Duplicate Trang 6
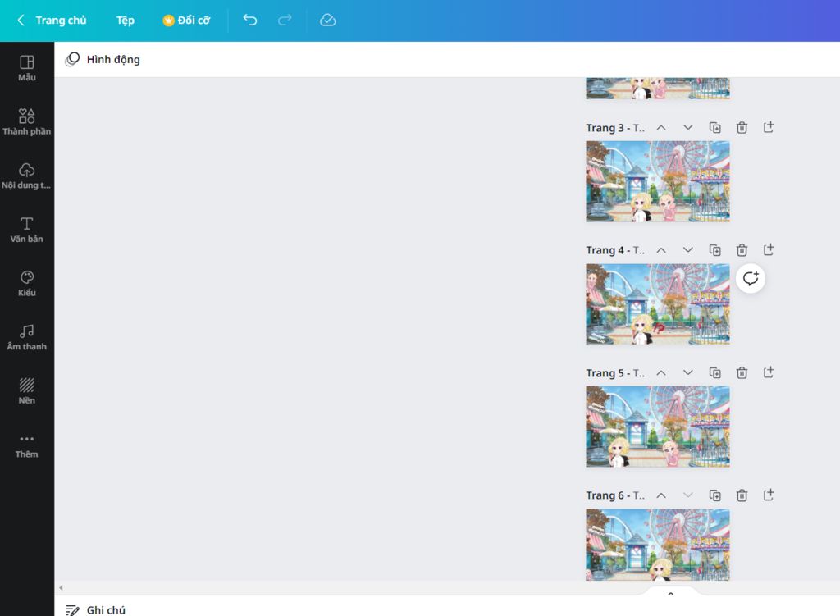The width and height of the screenshot is (840, 616). 714,495
